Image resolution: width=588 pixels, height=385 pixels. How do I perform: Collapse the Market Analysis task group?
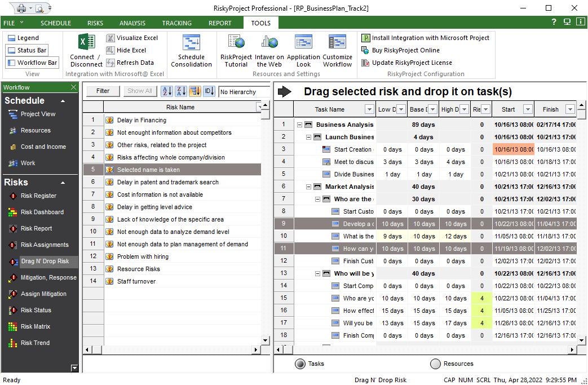coord(309,187)
